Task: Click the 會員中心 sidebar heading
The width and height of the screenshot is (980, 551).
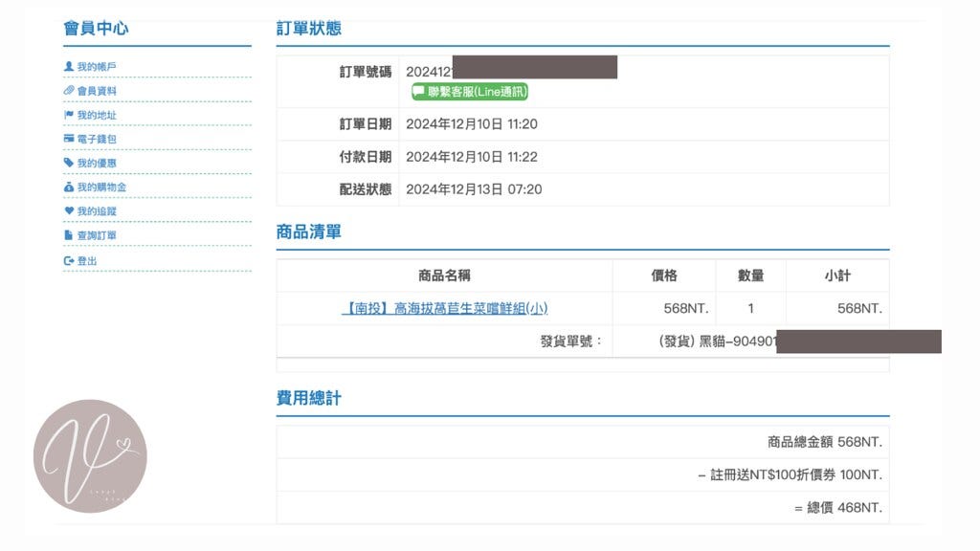Action: (x=96, y=28)
